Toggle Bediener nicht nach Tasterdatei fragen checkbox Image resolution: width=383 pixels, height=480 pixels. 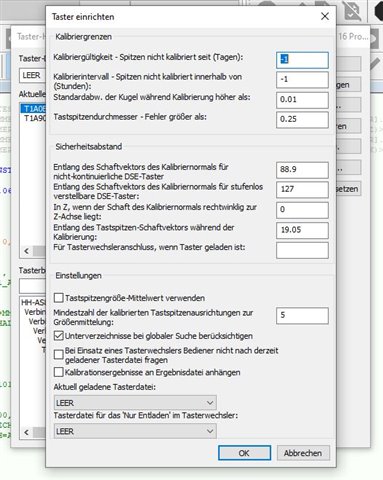[x=59, y=355]
